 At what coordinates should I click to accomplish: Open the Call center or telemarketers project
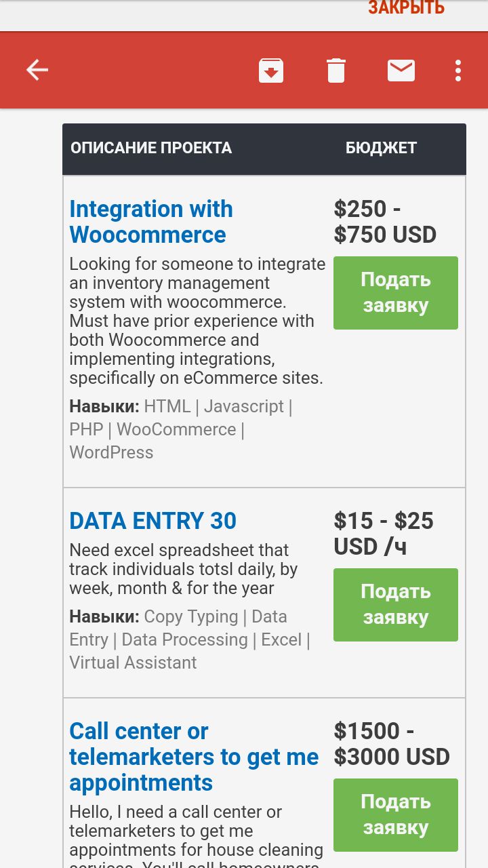click(x=194, y=757)
